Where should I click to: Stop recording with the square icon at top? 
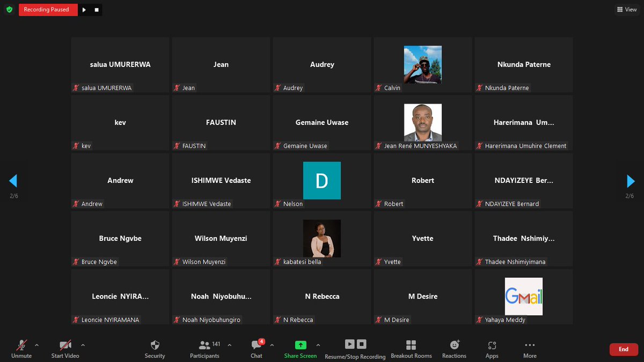tap(97, 10)
